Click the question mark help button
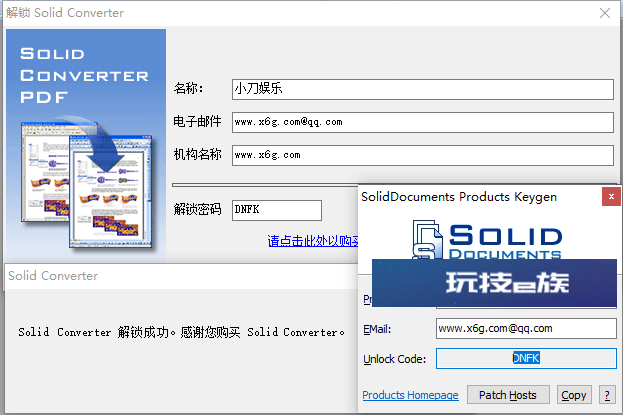 tap(607, 395)
